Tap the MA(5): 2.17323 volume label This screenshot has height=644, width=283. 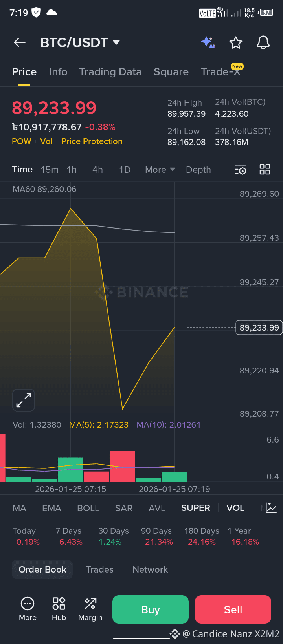pos(99,425)
